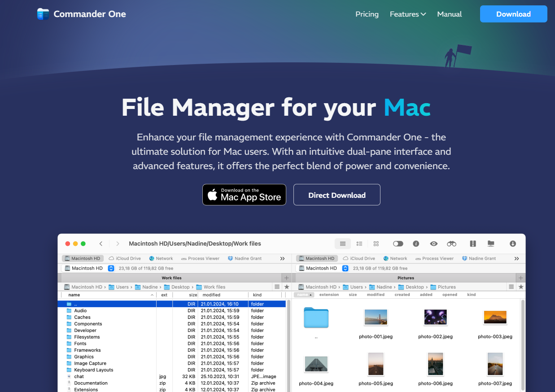555x392 pixels.
Task: Open the Pricing page
Action: tap(367, 14)
